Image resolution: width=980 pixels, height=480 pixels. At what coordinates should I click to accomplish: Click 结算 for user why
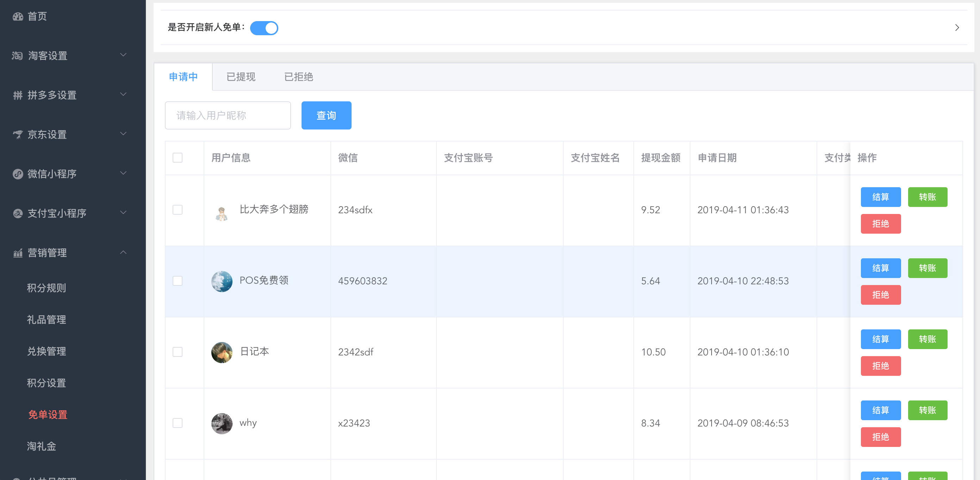(881, 410)
